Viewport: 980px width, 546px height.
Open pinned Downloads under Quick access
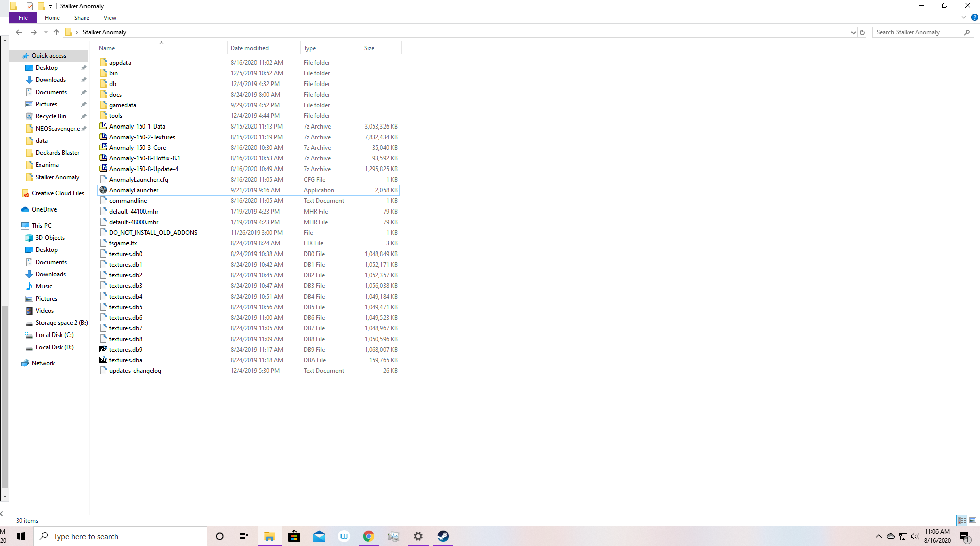[x=51, y=80]
